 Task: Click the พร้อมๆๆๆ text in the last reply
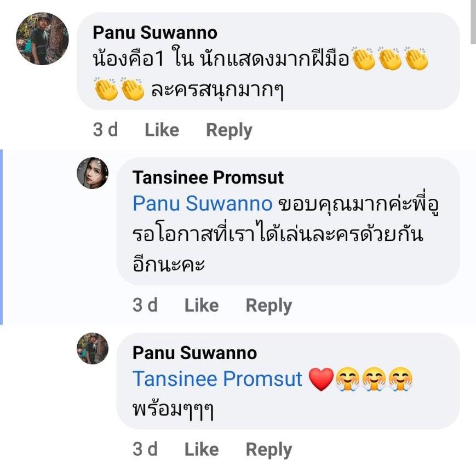point(173,409)
